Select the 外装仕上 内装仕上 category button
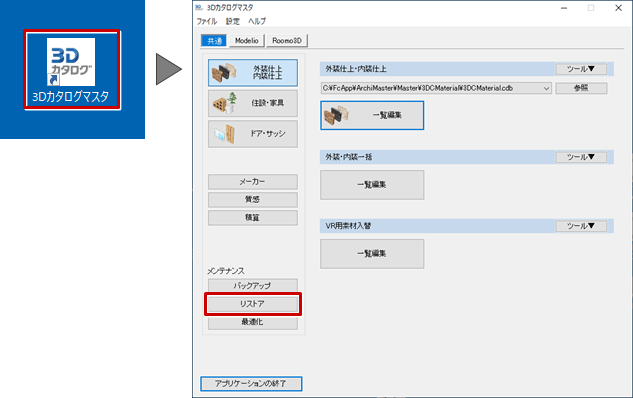The height and width of the screenshot is (398, 633). (253, 73)
